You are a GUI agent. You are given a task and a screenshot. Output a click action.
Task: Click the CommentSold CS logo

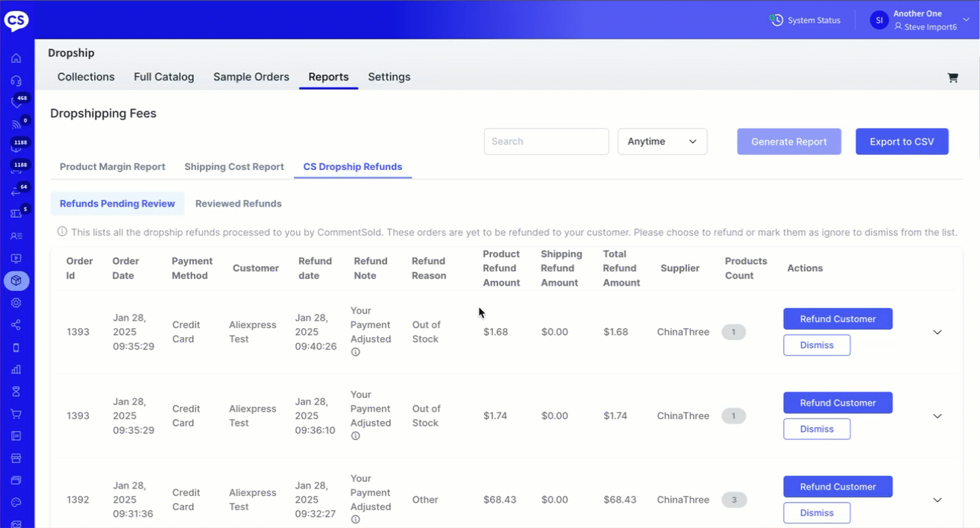pyautogui.click(x=16, y=20)
